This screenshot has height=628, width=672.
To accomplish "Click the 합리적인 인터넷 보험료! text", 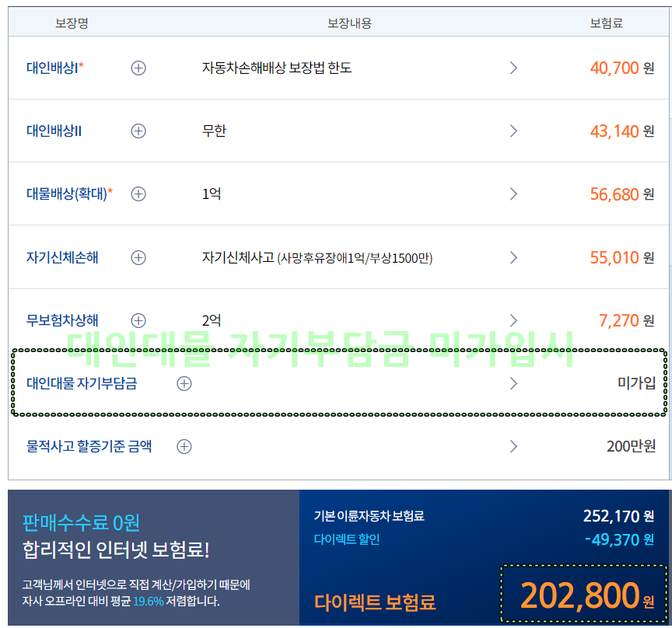I will [116, 550].
